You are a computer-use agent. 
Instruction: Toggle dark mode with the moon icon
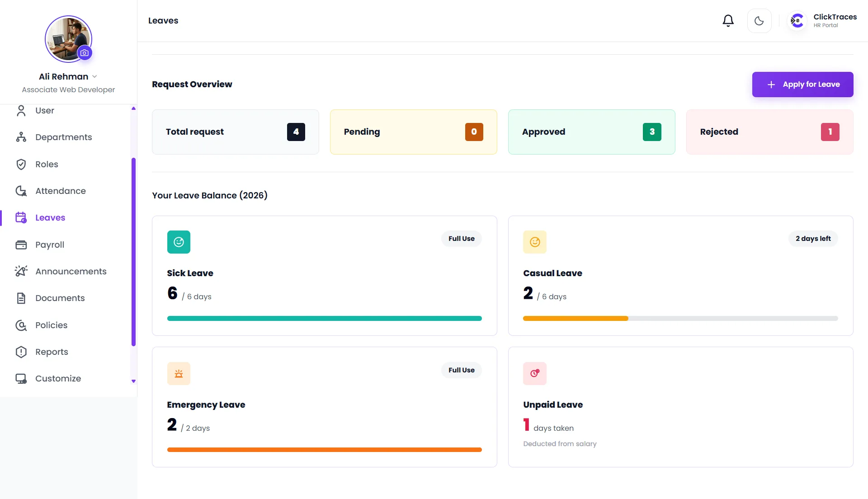pyautogui.click(x=759, y=21)
